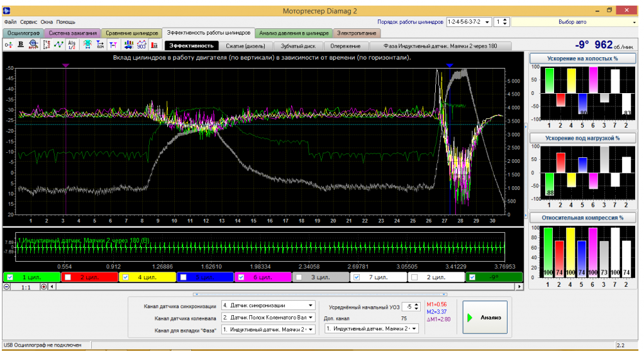Viewport: 644px width, 351px height.
Task: Click the marker-to-right arrow icon
Action: coord(100,45)
